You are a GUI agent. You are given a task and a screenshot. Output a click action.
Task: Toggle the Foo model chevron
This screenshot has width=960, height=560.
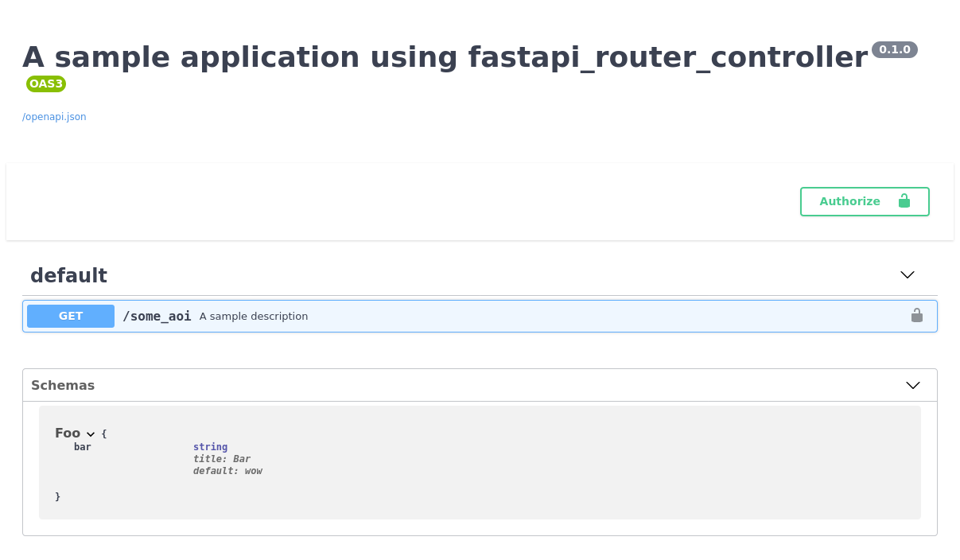[91, 434]
